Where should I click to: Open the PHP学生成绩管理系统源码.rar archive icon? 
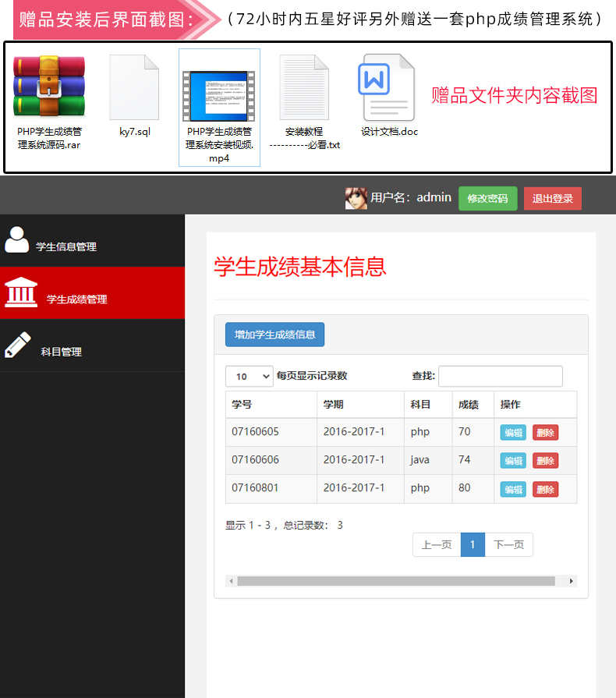pos(49,86)
